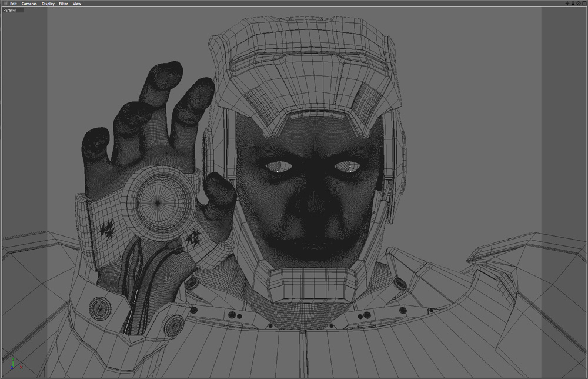588x379 pixels.
Task: Open the Cameras menu
Action: click(29, 4)
